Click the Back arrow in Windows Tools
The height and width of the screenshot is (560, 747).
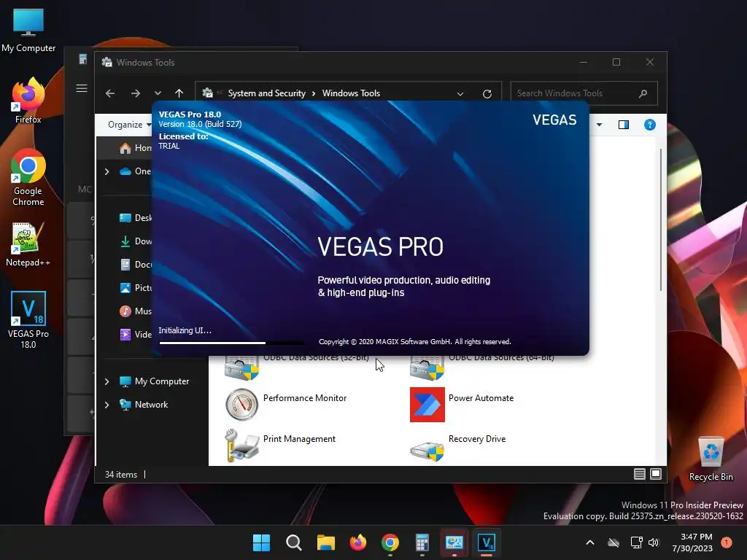110,93
